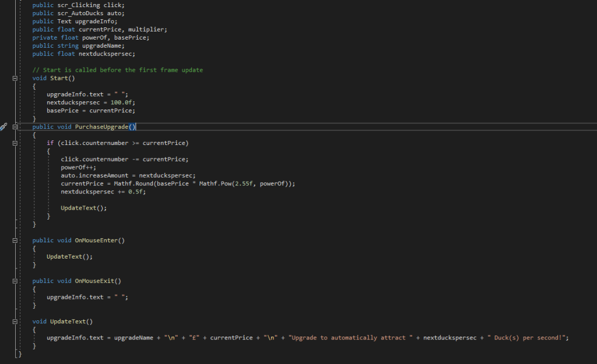Click the "Upgrade to automatically attract" string

[x=347, y=338]
